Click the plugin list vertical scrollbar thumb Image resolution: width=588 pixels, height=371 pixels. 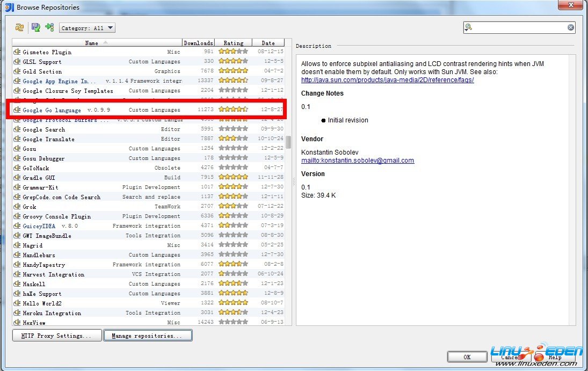288,142
